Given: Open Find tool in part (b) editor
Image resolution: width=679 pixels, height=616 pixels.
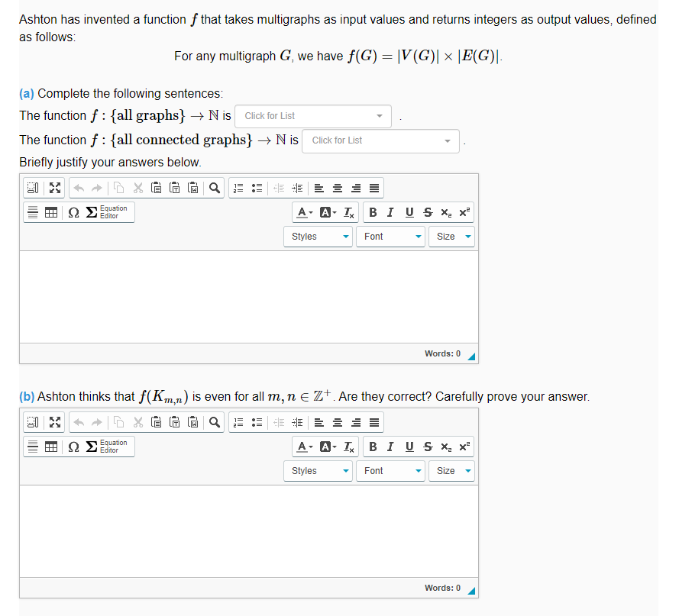Looking at the screenshot, I should [215, 422].
